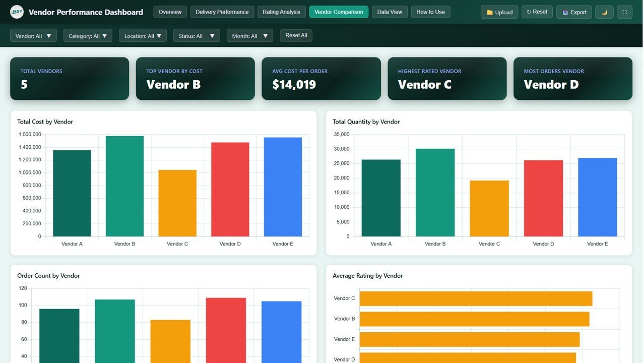Click the folder icon on the Upload button

[x=489, y=12]
